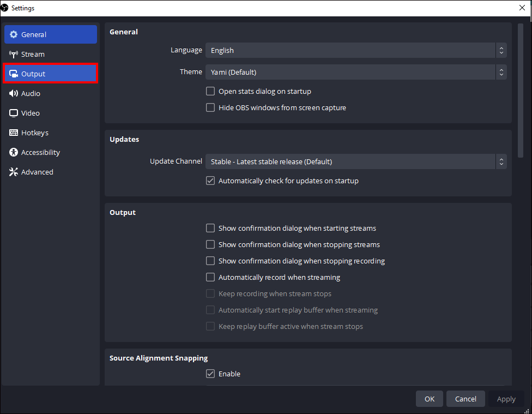Toggle Hide OBS windows from screen capture

(210, 108)
